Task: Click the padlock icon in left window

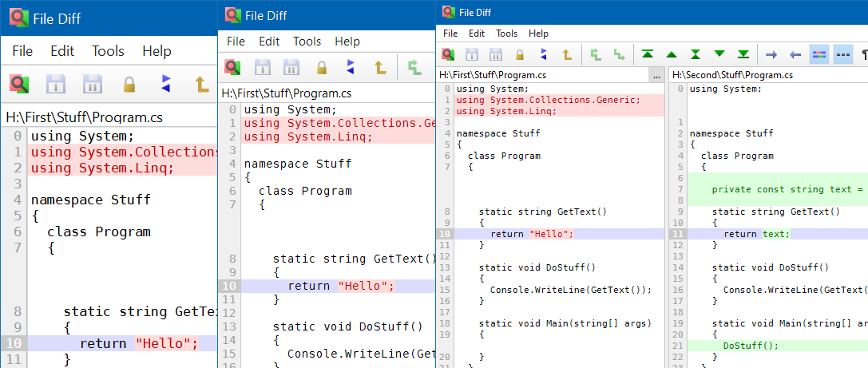Action: (129, 84)
